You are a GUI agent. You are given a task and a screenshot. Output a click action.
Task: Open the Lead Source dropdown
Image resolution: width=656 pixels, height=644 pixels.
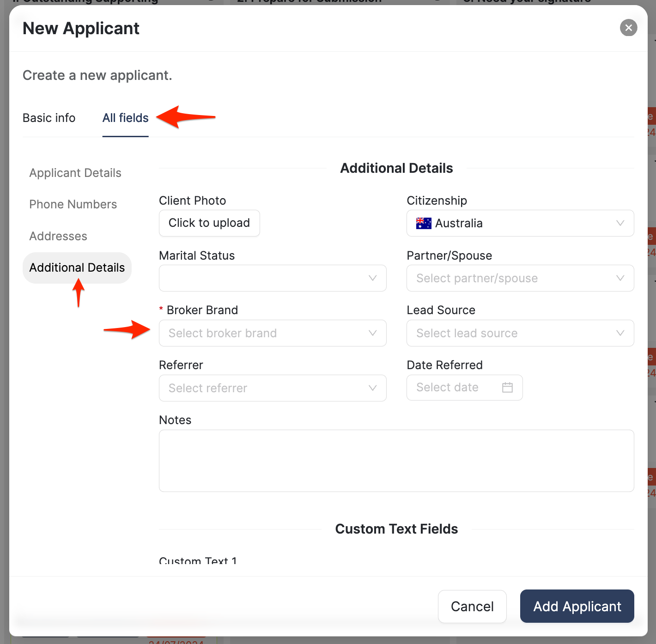click(520, 333)
